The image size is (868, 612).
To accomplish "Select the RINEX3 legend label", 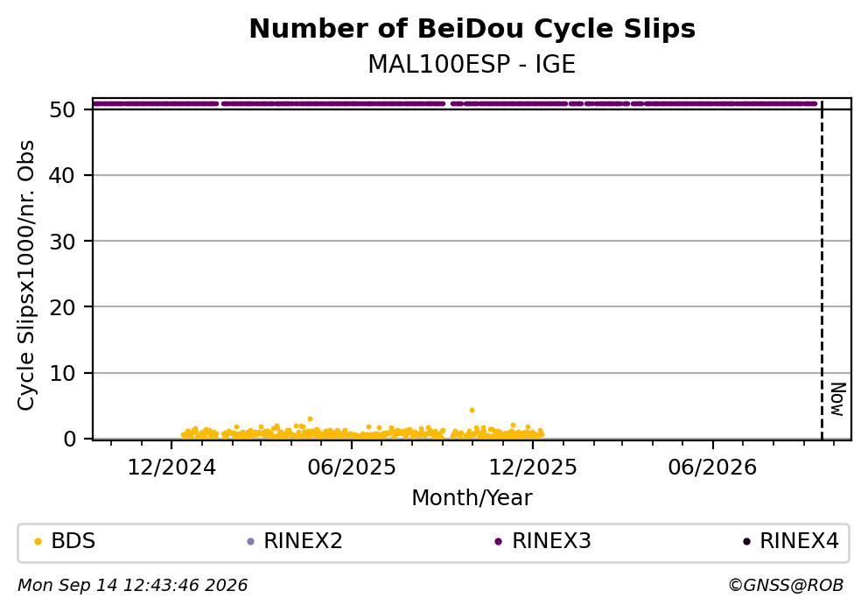I will tap(551, 541).
